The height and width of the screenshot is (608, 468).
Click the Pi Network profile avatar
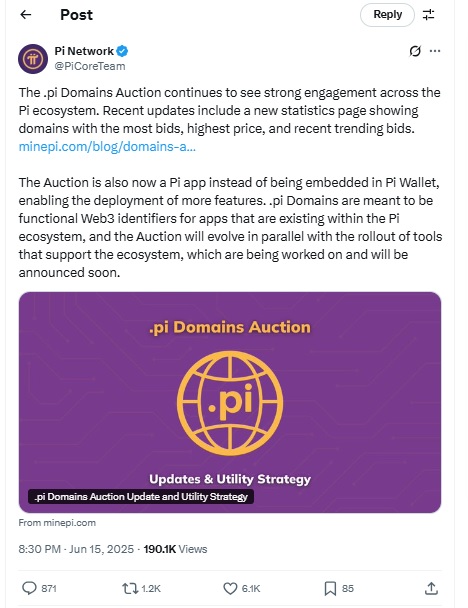point(33,59)
